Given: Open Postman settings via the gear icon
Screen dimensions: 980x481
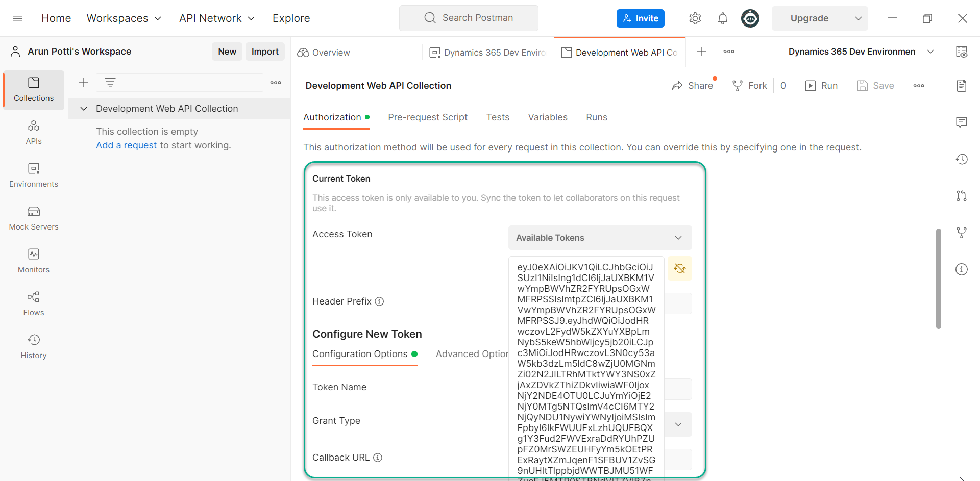Looking at the screenshot, I should pos(695,18).
